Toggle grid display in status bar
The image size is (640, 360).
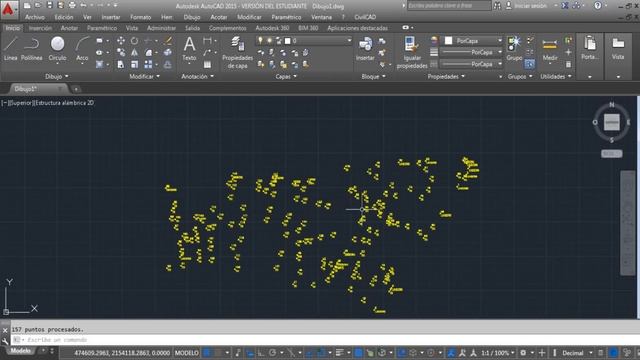(x=207, y=353)
